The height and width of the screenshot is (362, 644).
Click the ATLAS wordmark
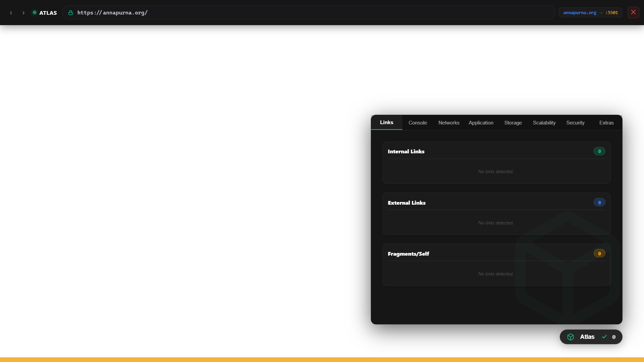pyautogui.click(x=48, y=13)
